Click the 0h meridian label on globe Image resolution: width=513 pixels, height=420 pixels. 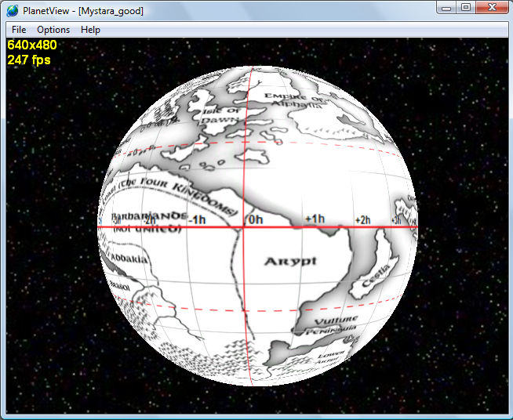[256, 219]
